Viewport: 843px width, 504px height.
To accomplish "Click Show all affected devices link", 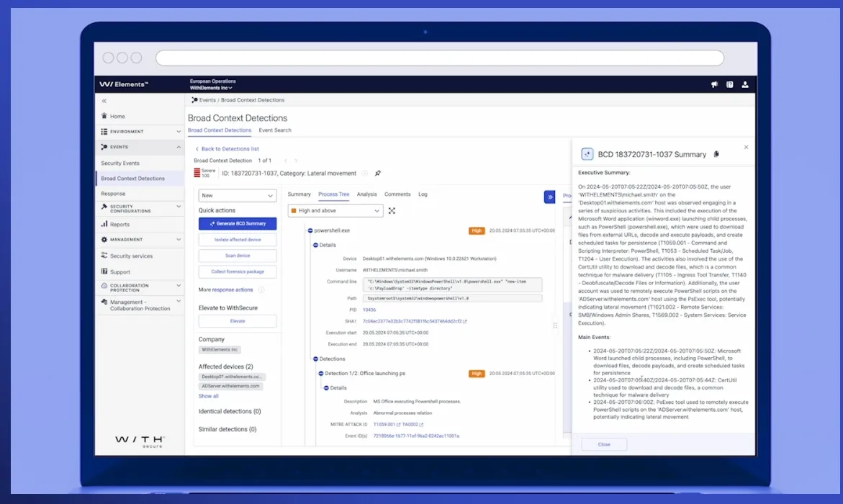I will point(208,397).
